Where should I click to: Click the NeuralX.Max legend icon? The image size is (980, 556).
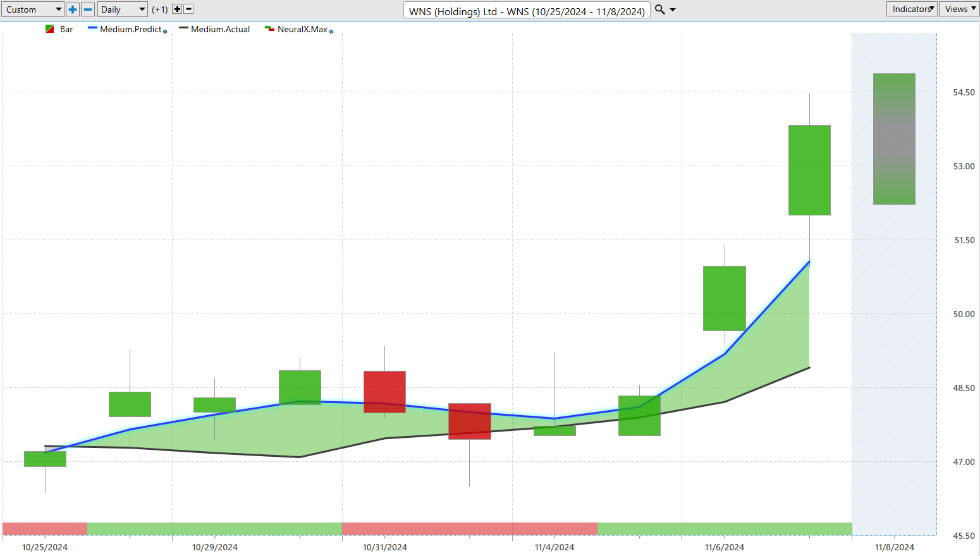point(269,29)
